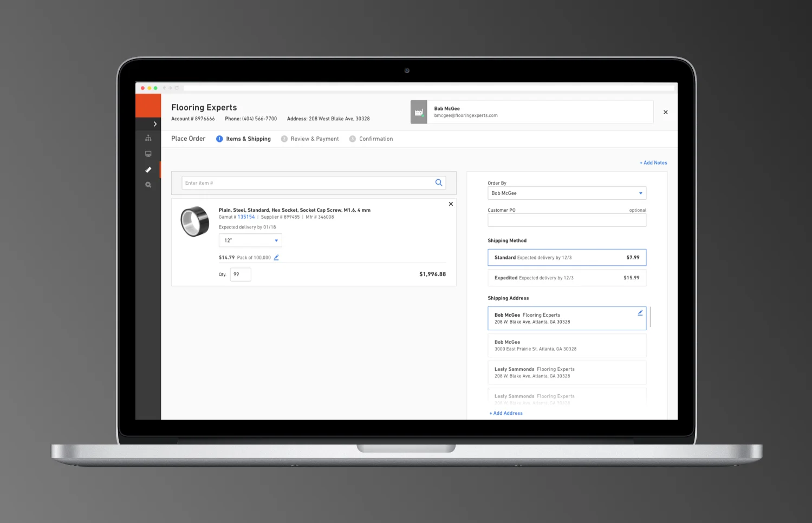Open the search sidebar icon
The image size is (812, 523).
pos(148,185)
